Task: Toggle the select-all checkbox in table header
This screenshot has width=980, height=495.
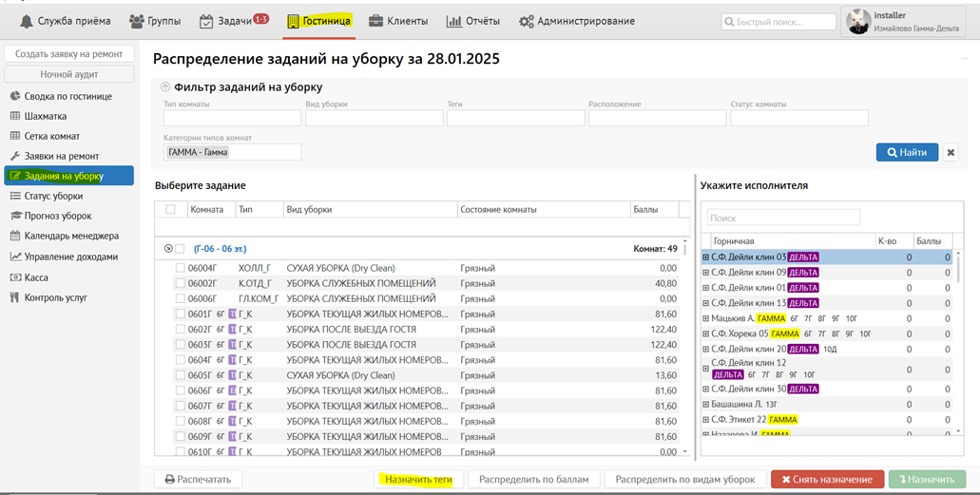Action: tap(171, 210)
